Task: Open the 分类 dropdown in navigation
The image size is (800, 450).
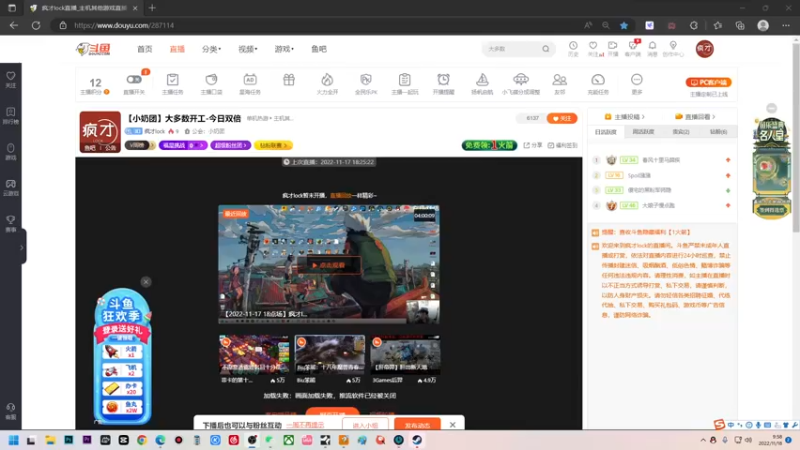Action: (211, 49)
